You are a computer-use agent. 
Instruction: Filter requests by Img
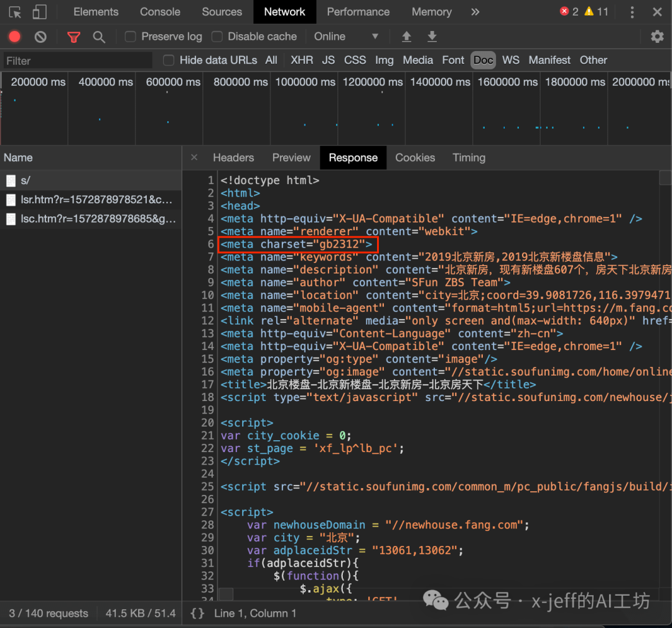(x=385, y=60)
